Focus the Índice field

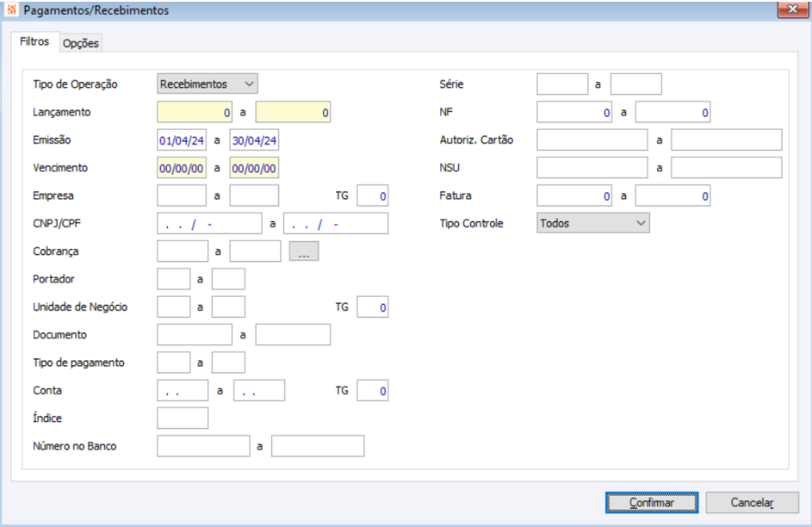pos(183,418)
